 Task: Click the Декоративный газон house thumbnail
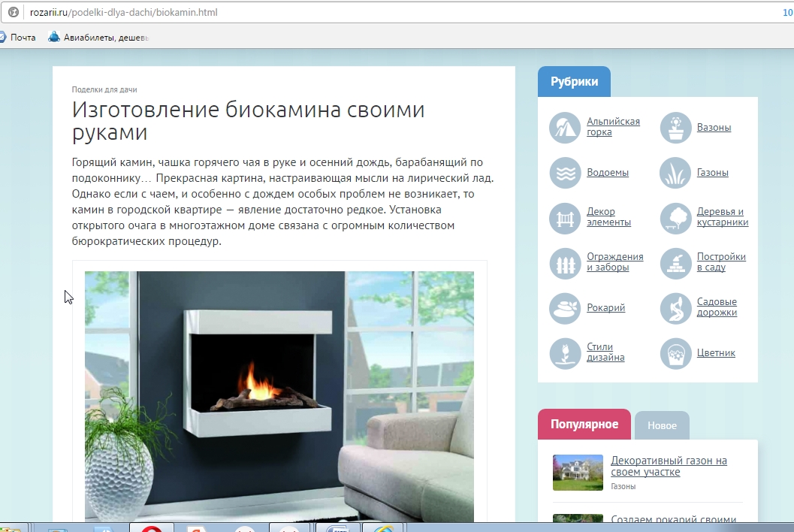click(578, 473)
